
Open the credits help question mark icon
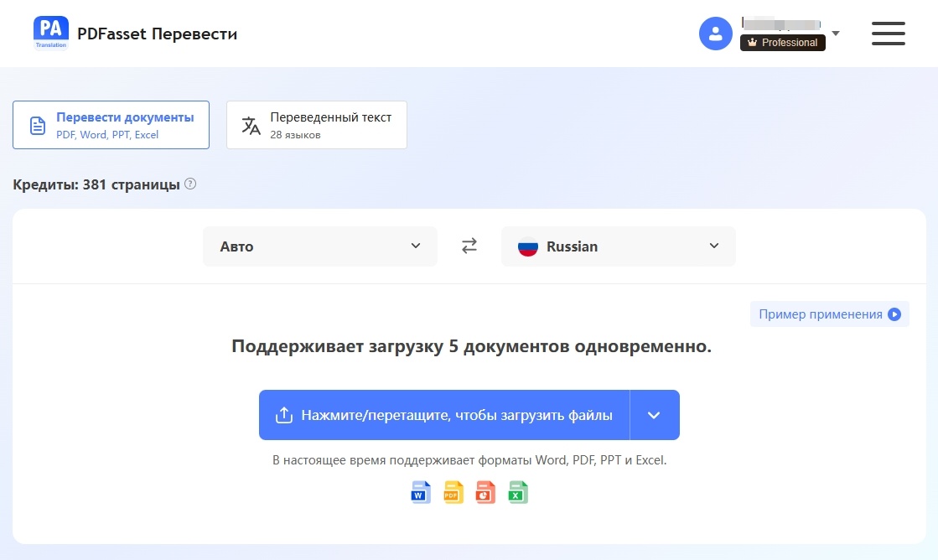pyautogui.click(x=190, y=183)
